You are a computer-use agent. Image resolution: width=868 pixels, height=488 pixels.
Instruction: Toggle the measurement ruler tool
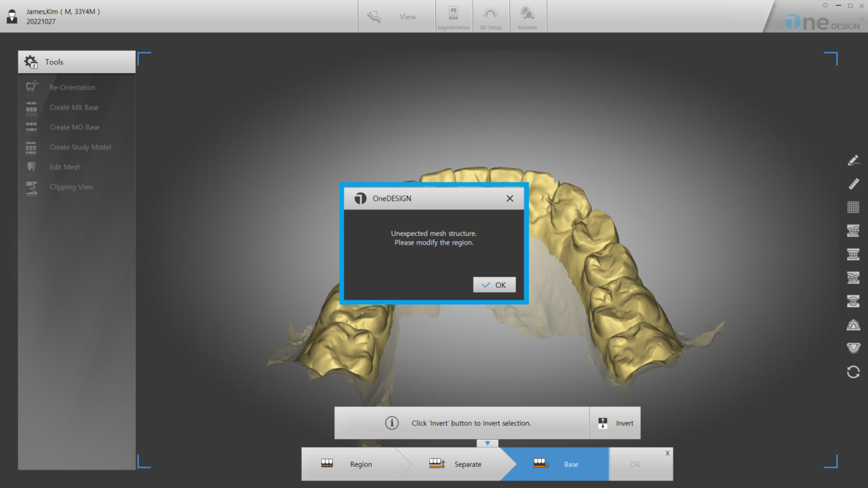point(853,184)
